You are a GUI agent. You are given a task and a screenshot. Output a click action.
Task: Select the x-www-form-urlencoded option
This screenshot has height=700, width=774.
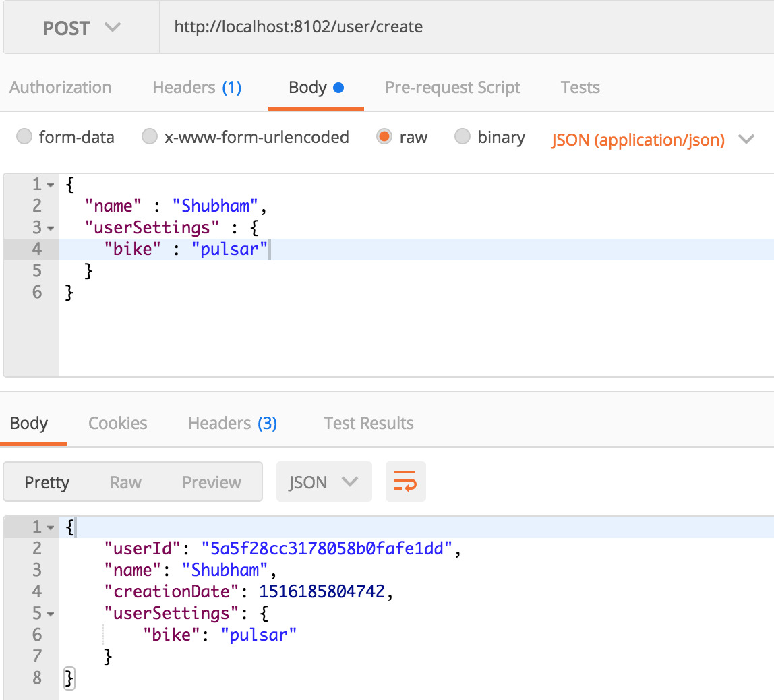point(150,137)
